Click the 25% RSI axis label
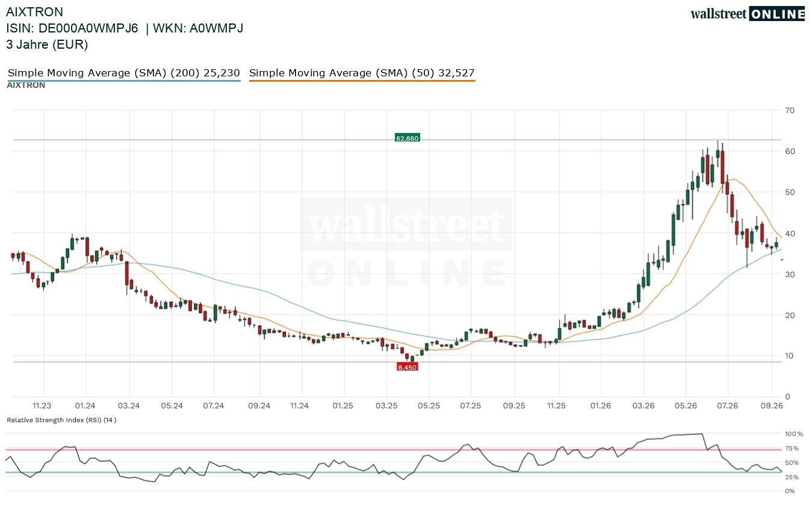 pos(792,477)
